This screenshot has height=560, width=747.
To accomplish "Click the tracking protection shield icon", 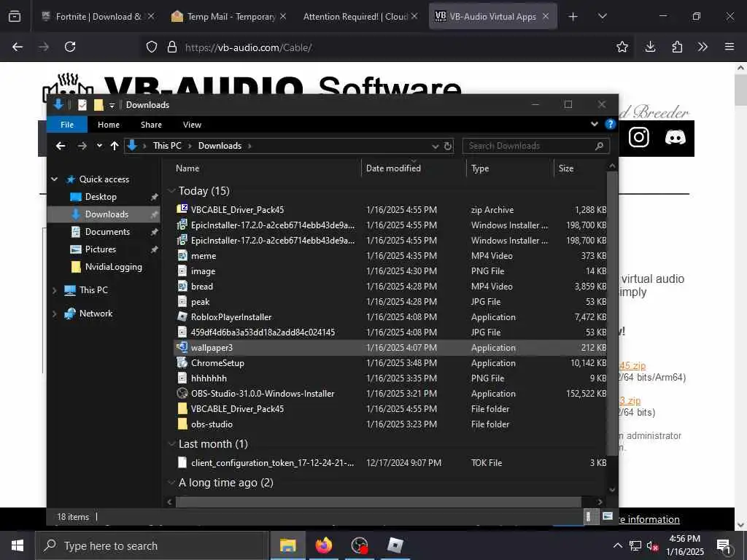I will pyautogui.click(x=152, y=47).
